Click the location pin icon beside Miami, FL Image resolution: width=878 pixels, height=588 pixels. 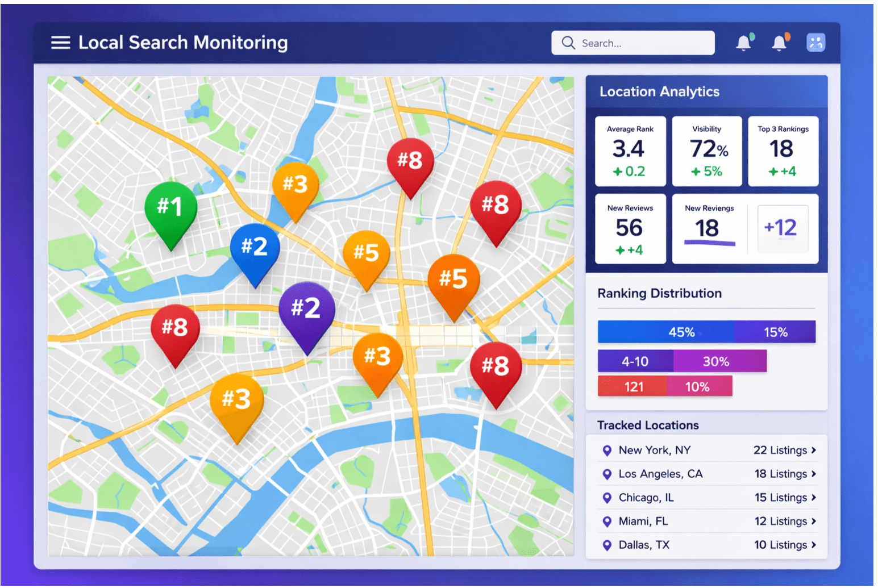(606, 521)
